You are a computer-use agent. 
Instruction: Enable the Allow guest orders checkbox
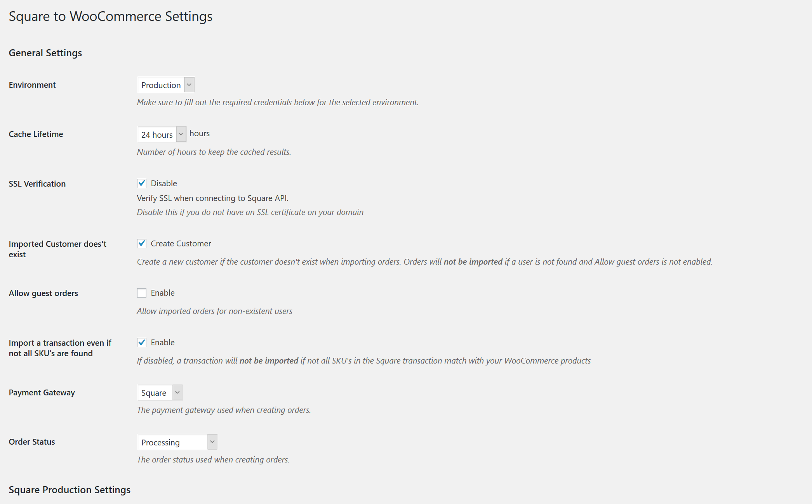pos(142,293)
